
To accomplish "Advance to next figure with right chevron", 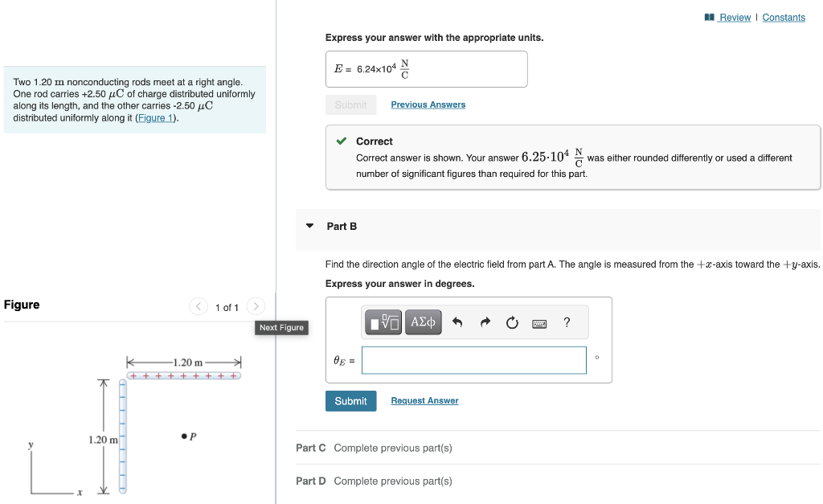I will tap(256, 306).
